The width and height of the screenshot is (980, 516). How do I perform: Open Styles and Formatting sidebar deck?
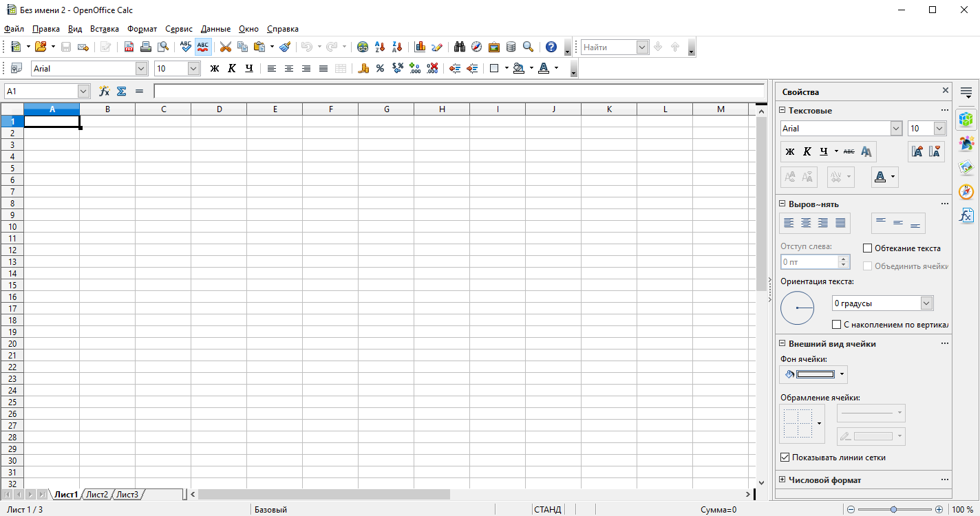[x=966, y=143]
